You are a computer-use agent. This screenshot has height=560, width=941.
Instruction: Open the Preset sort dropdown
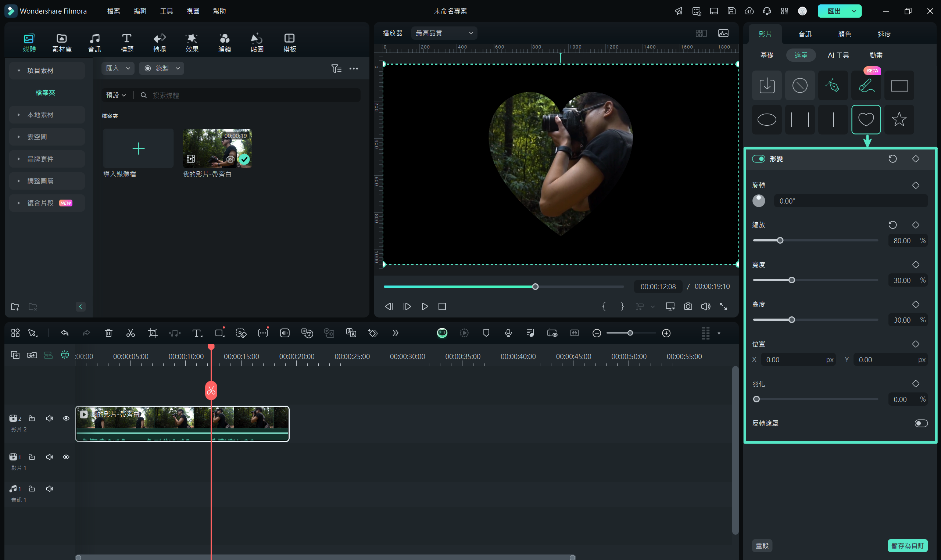116,95
